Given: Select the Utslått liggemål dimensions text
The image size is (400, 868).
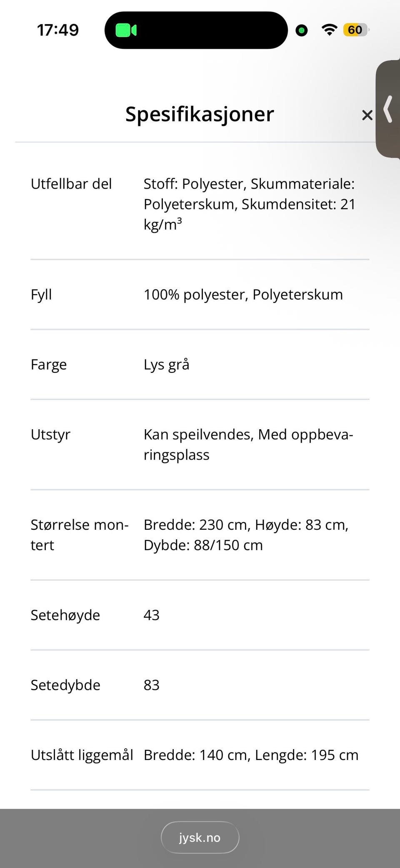Looking at the screenshot, I should (x=251, y=755).
